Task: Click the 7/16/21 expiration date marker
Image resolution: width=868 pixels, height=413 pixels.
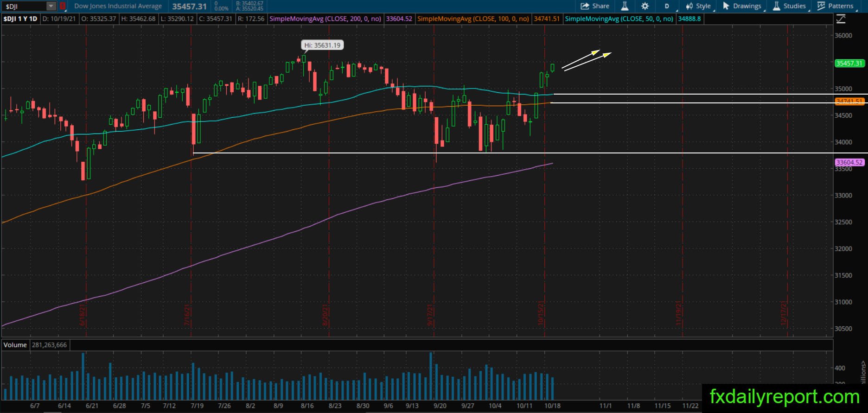Action: pyautogui.click(x=188, y=315)
